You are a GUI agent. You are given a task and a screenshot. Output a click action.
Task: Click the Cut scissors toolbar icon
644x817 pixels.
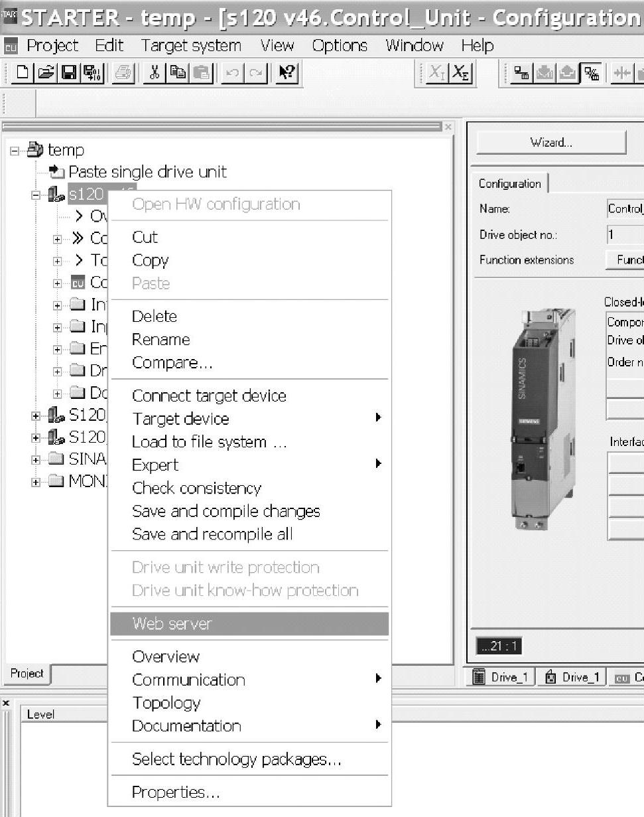[155, 73]
